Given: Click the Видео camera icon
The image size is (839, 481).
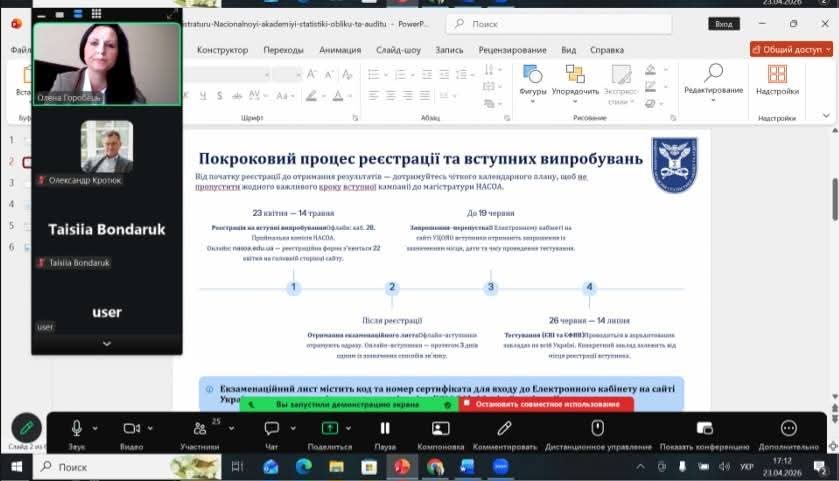Looking at the screenshot, I should [x=131, y=428].
